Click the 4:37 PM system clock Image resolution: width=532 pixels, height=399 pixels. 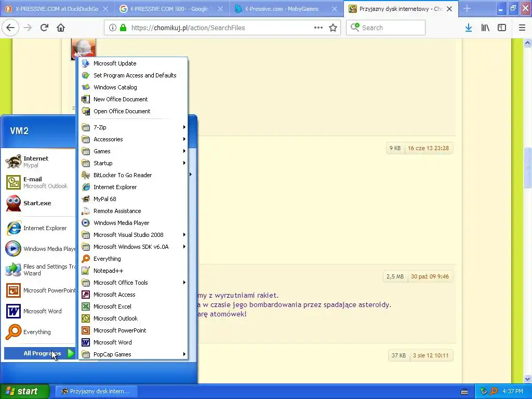[513, 391]
